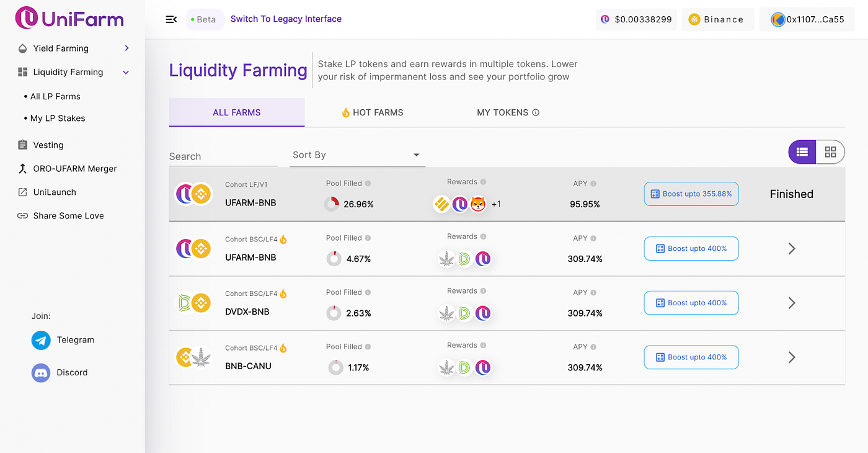Screen dimensions: 868x453
Task: Click the Telegram join link text
Action: click(76, 340)
